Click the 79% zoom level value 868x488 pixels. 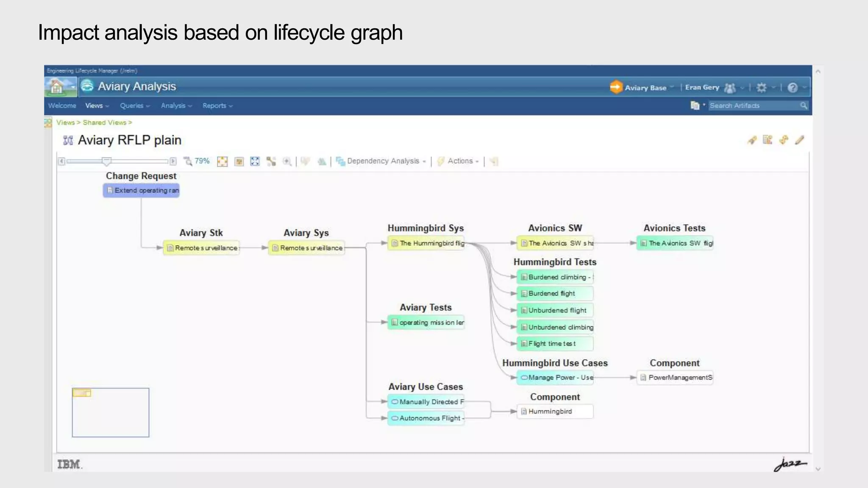point(202,161)
